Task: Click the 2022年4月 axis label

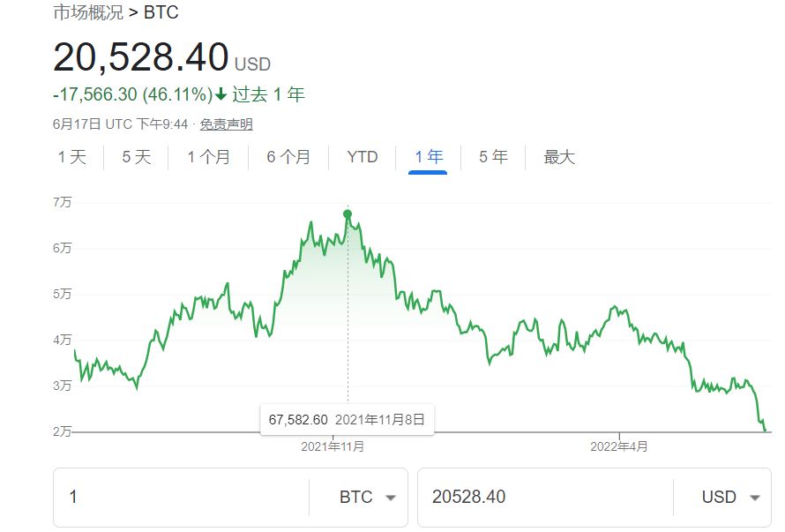Action: 619,446
